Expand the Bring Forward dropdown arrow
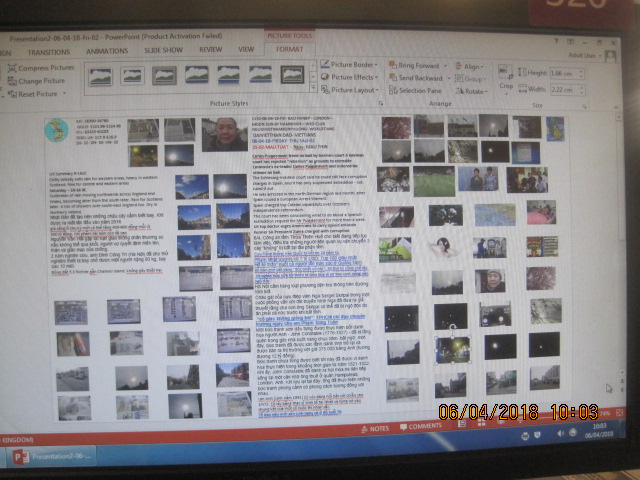This screenshot has height=480, width=640. point(445,65)
